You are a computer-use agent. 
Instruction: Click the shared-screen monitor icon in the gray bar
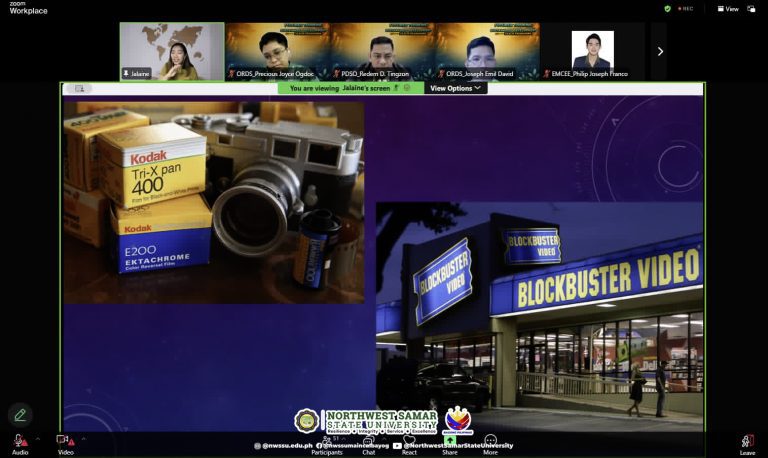click(x=79, y=89)
